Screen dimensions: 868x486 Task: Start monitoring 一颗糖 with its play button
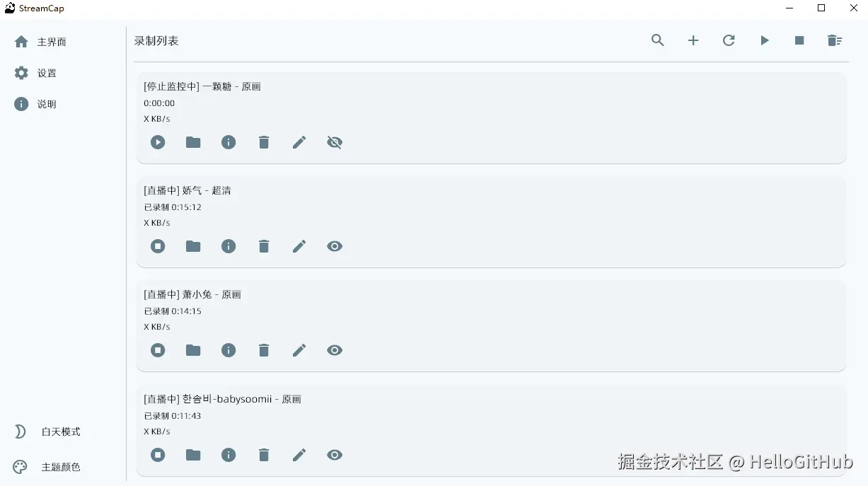(x=158, y=142)
